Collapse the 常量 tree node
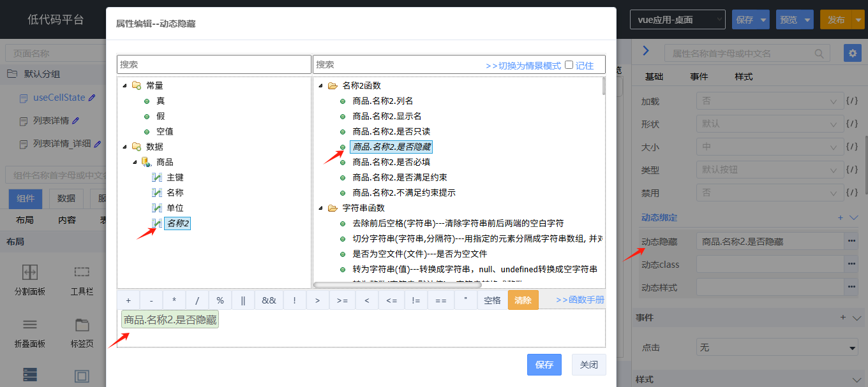Screen dimensions: 868x387 tap(124, 85)
